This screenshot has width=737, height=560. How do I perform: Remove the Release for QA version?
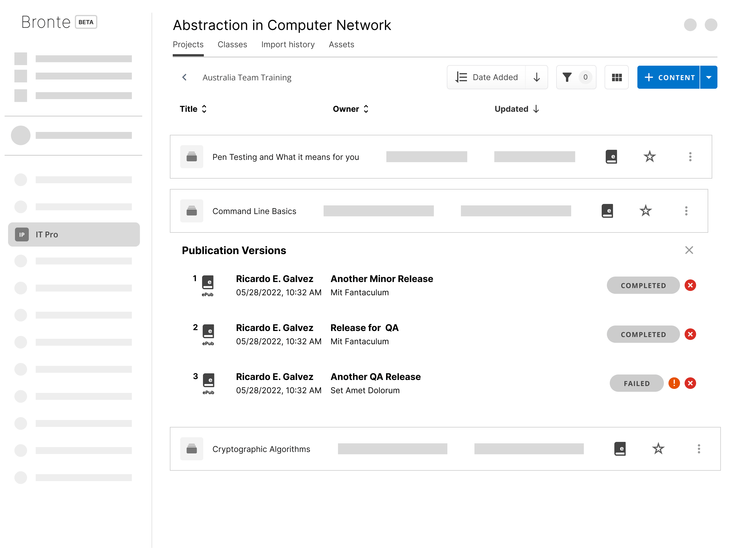pyautogui.click(x=690, y=334)
